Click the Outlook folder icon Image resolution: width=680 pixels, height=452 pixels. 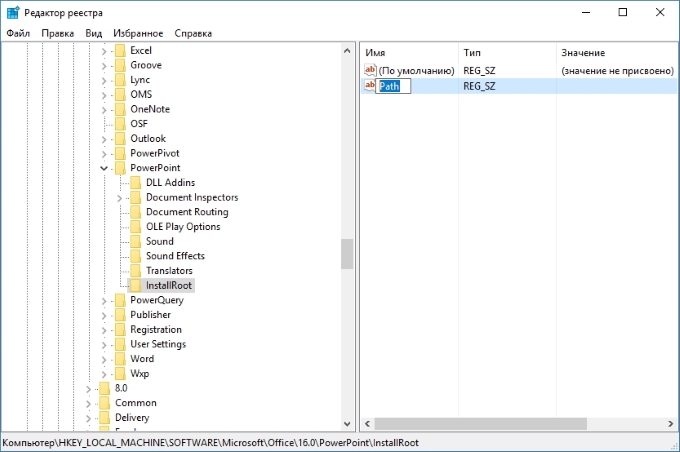(x=120, y=139)
